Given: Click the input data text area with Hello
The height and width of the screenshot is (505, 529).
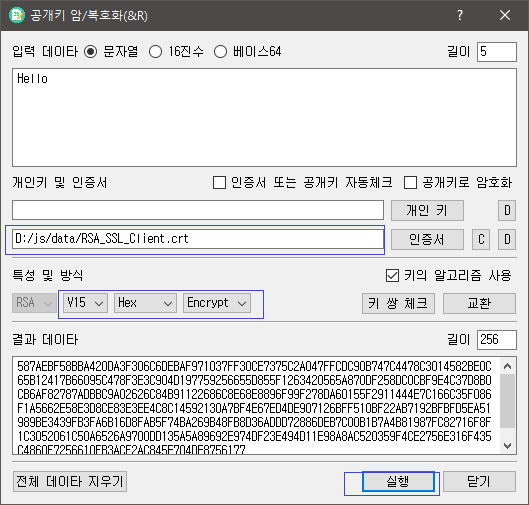Looking at the screenshot, I should 264,117.
